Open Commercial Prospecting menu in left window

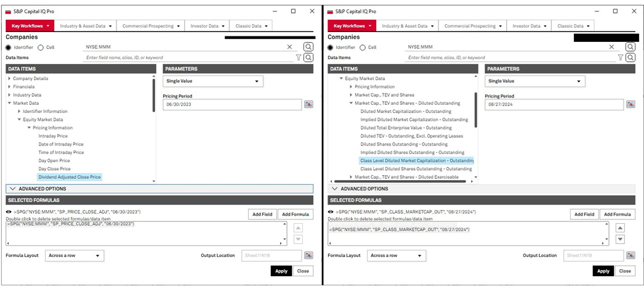(151, 26)
